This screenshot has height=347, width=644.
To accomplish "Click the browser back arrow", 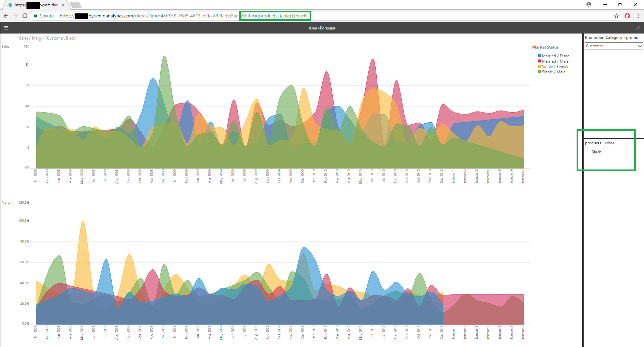I will pos(6,16).
